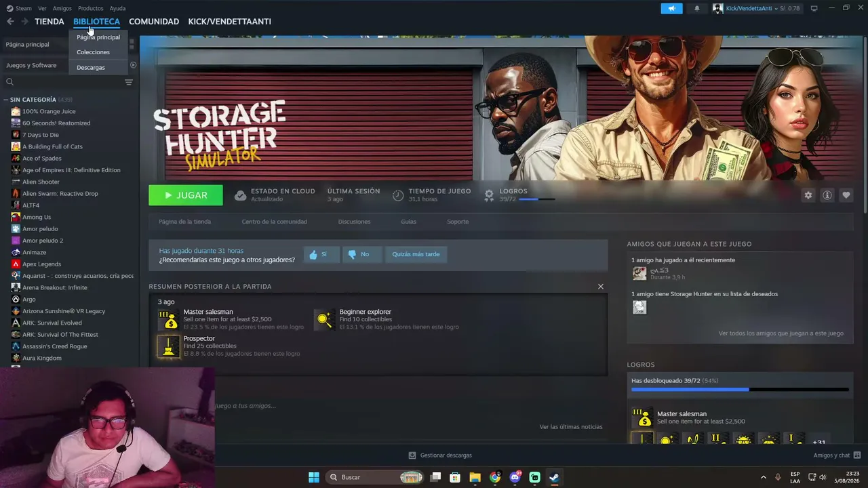Open the wishlisting friend's avatar

coord(639,307)
